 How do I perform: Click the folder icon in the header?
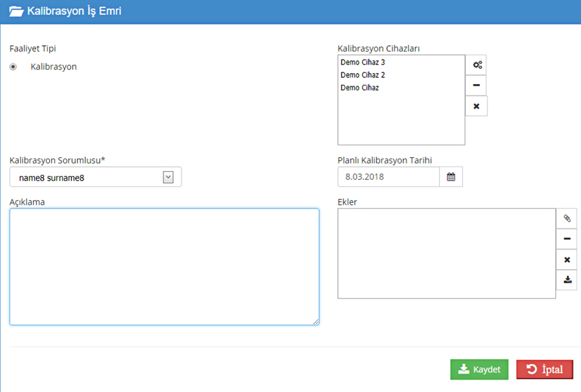16,12
